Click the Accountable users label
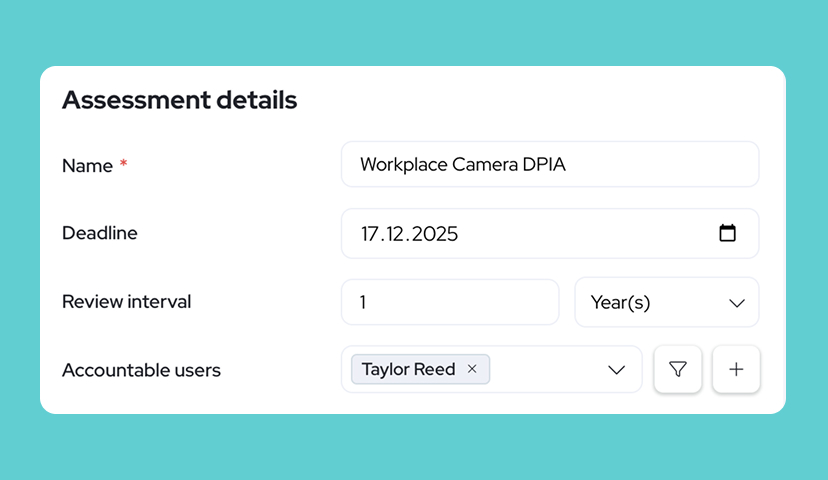828x480 pixels. tap(142, 370)
